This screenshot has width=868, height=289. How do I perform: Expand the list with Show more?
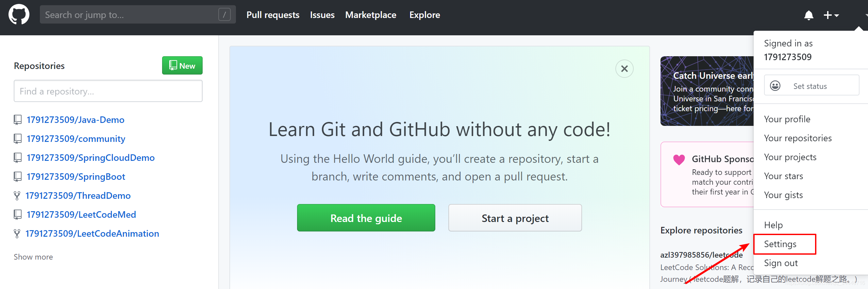[33, 257]
